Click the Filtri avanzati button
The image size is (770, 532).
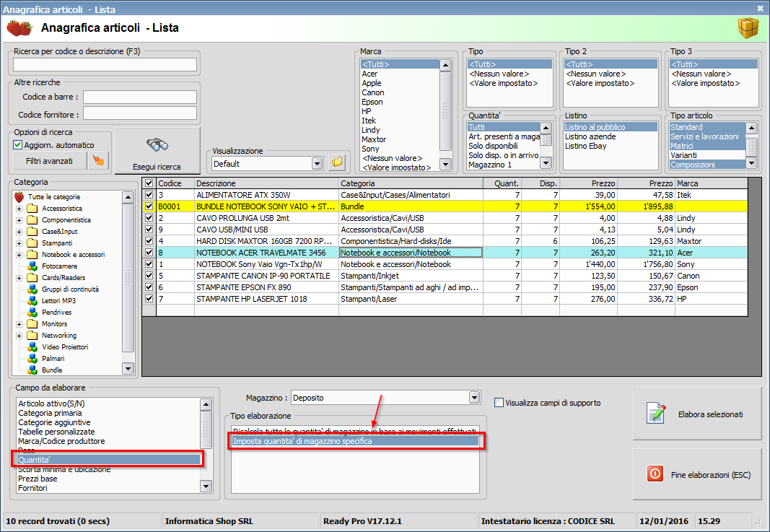(50, 161)
